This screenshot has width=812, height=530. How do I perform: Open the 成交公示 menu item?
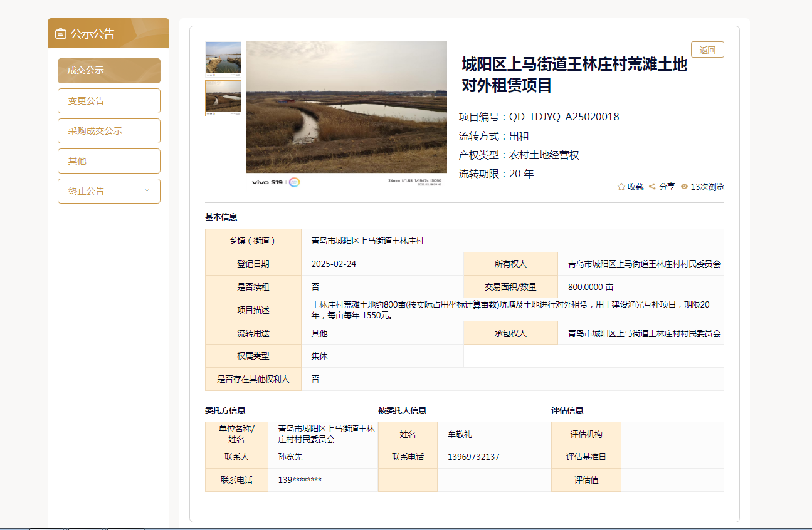(x=109, y=71)
